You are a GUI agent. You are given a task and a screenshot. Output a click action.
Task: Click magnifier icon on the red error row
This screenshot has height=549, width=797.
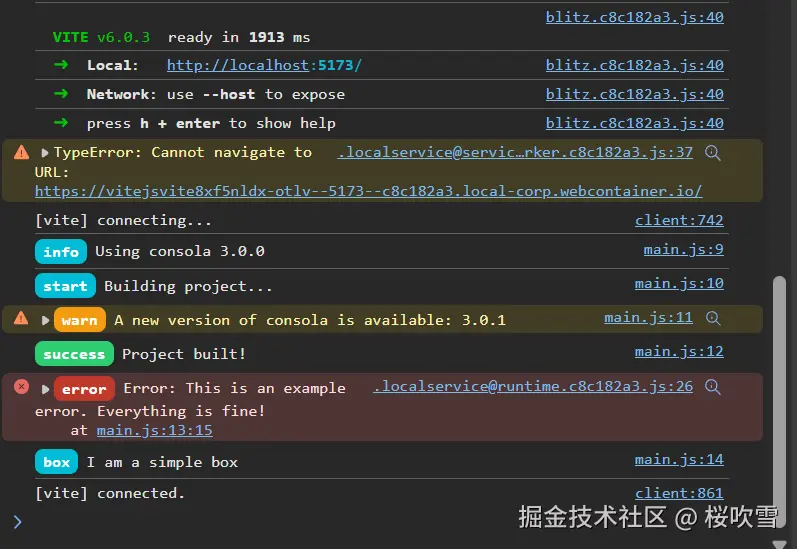713,387
